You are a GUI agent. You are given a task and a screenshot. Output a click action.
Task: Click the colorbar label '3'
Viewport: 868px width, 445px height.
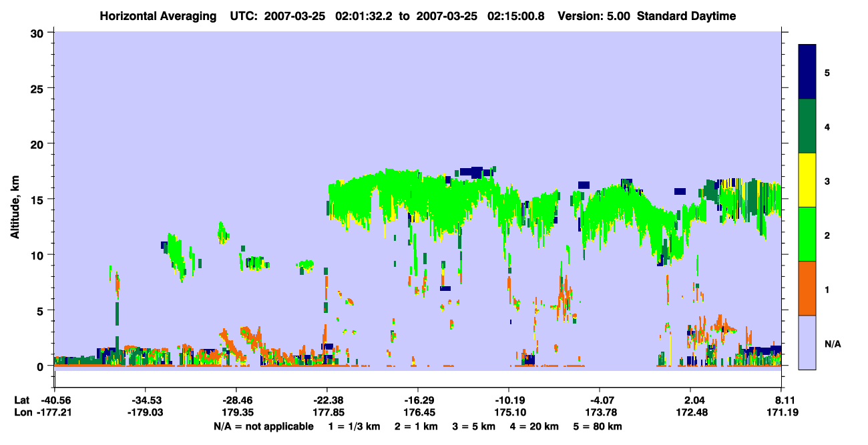827,181
